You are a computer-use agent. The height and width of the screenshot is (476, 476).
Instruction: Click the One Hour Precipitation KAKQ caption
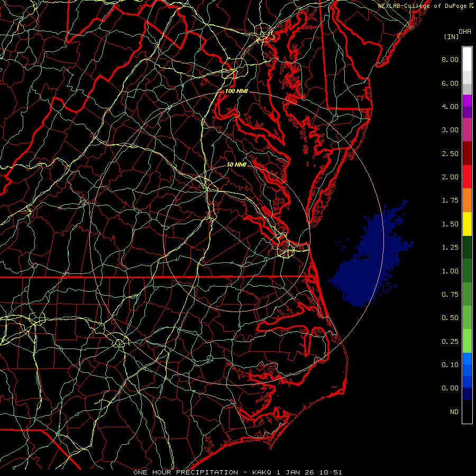pyautogui.click(x=237, y=472)
